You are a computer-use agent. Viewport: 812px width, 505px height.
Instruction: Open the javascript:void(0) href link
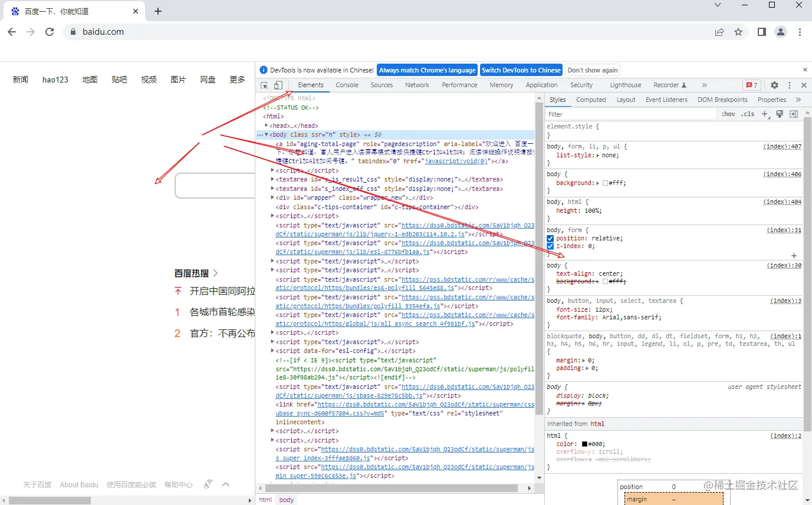point(456,161)
